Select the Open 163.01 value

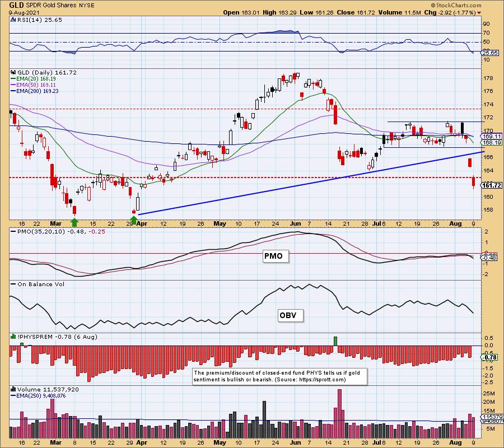(241, 12)
